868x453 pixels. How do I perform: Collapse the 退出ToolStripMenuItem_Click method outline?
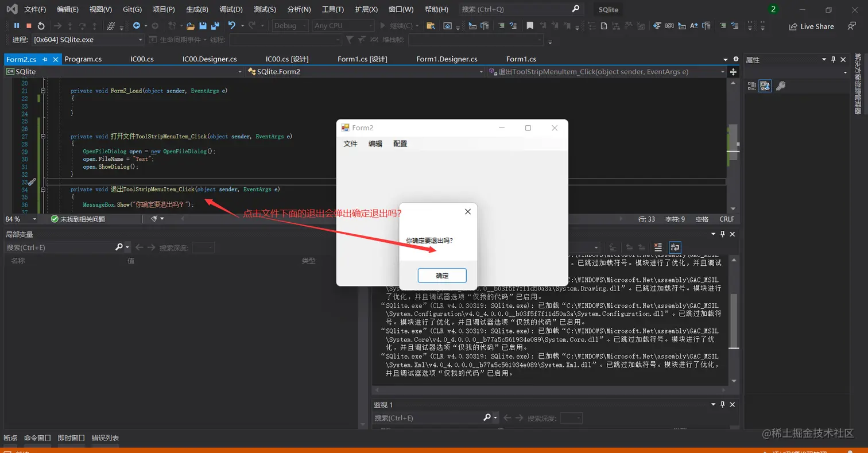click(x=43, y=189)
